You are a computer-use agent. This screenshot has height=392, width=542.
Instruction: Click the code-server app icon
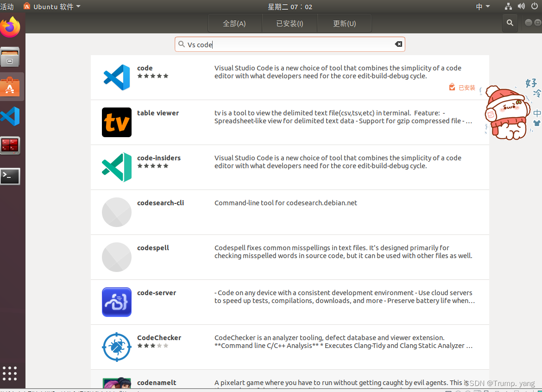(116, 302)
